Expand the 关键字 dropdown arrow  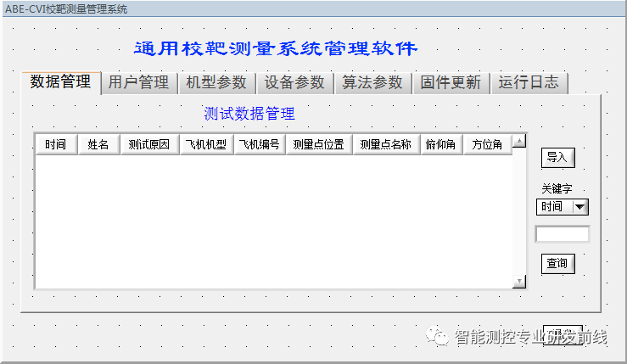click(580, 207)
